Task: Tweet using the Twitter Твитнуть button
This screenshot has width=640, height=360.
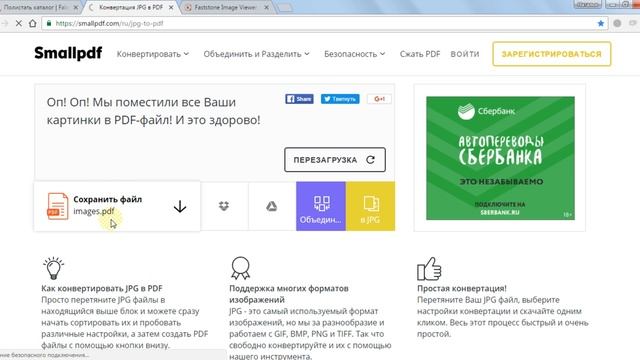Action: pyautogui.click(x=340, y=99)
